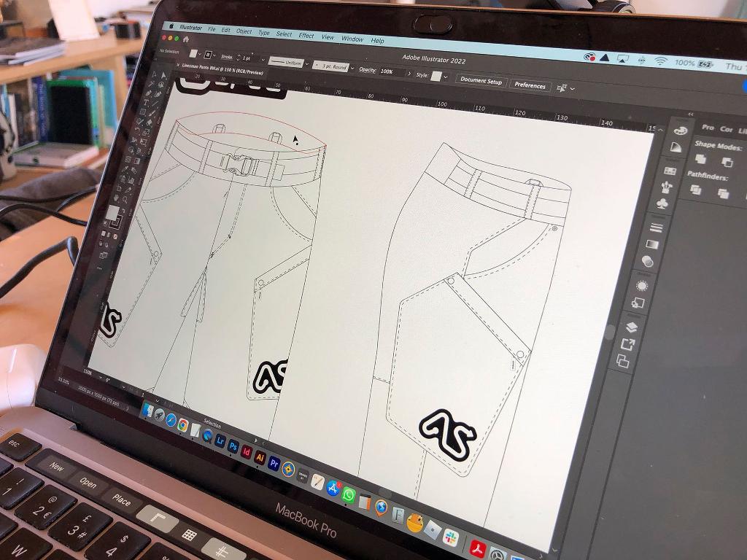The width and height of the screenshot is (747, 560).
Task: Open the Effect menu
Action: [x=306, y=36]
